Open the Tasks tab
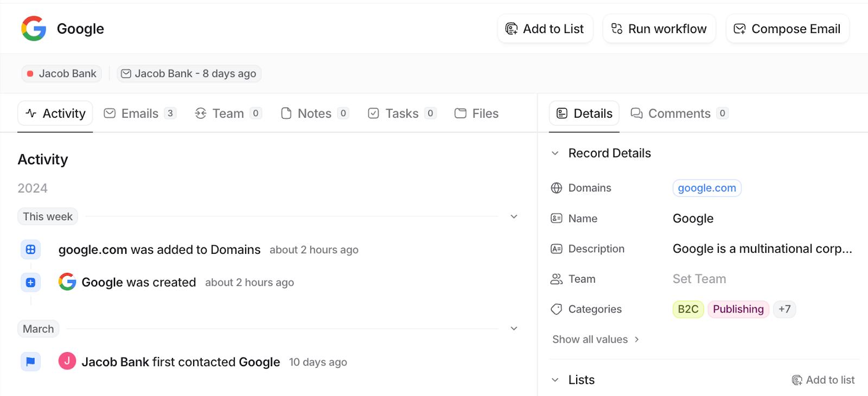 click(402, 113)
